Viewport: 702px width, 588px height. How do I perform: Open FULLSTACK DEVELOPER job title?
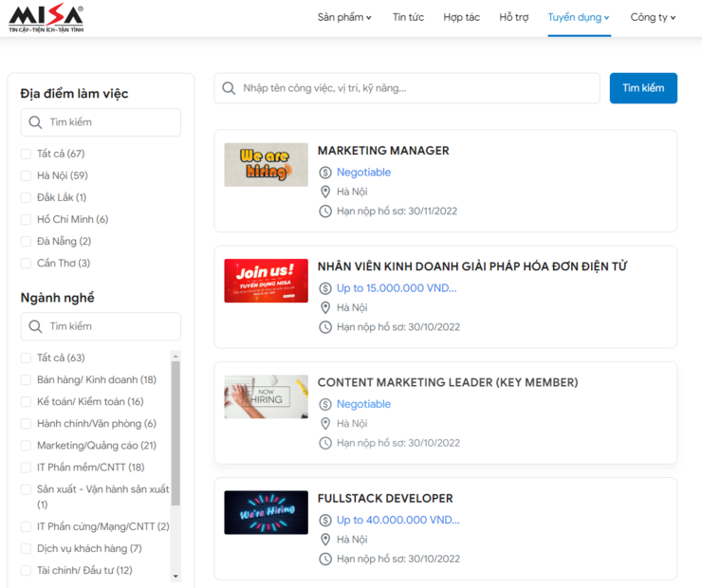click(385, 499)
